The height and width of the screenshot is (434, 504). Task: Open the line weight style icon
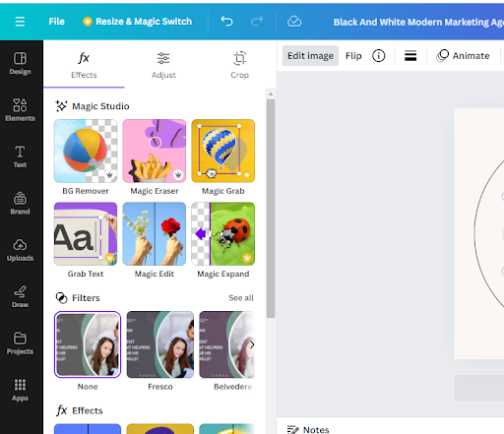coord(410,56)
